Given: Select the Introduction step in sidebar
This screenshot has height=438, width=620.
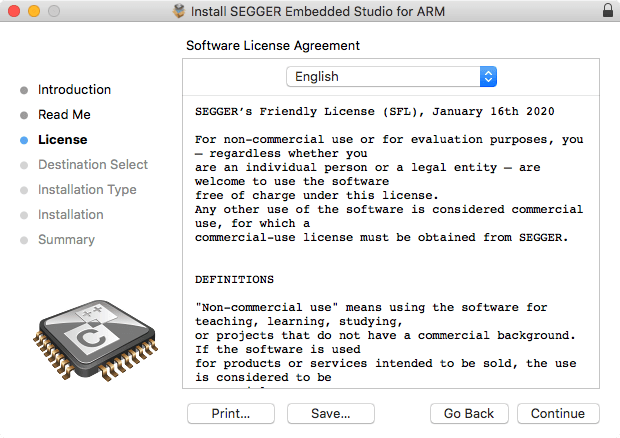Looking at the screenshot, I should coord(74,89).
